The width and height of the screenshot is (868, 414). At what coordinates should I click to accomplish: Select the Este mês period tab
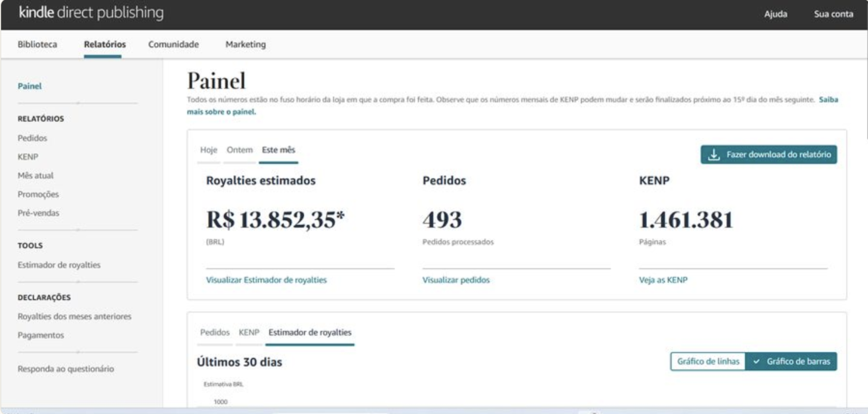click(x=278, y=150)
